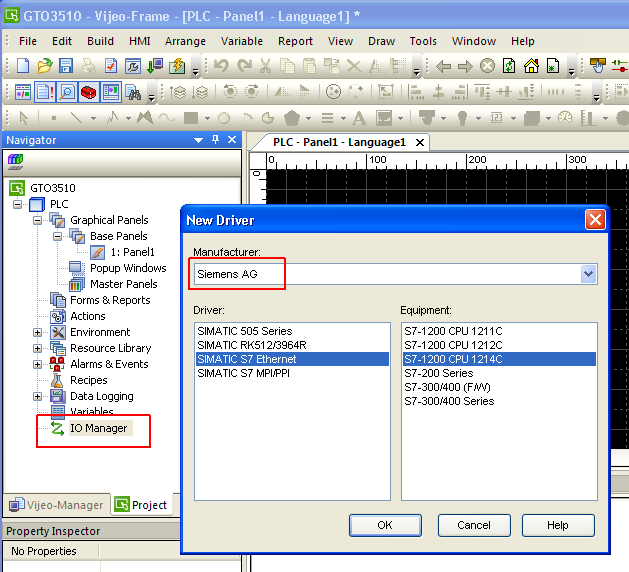This screenshot has width=629, height=572.
Task: Switch to the Vijeo-Manager tab
Action: tap(57, 505)
